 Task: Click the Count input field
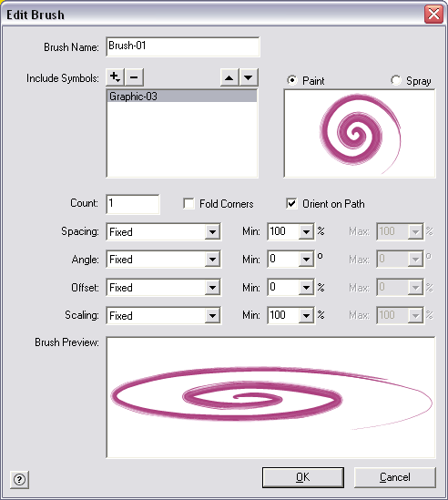click(133, 204)
